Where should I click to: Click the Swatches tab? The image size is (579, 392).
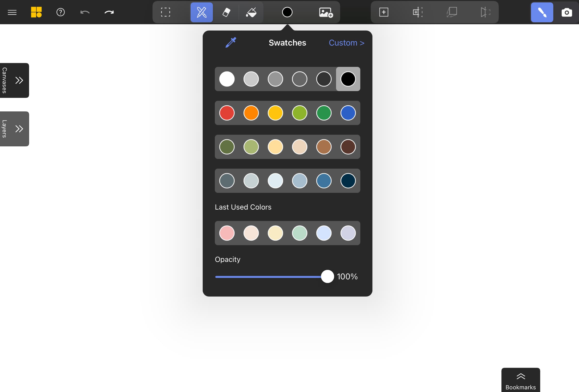click(x=288, y=42)
